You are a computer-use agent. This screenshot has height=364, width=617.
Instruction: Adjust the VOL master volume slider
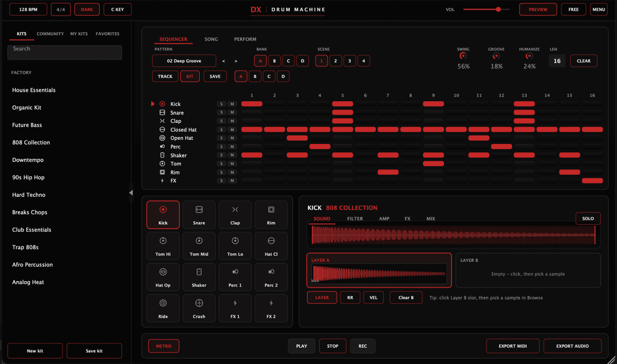tap(486, 9)
